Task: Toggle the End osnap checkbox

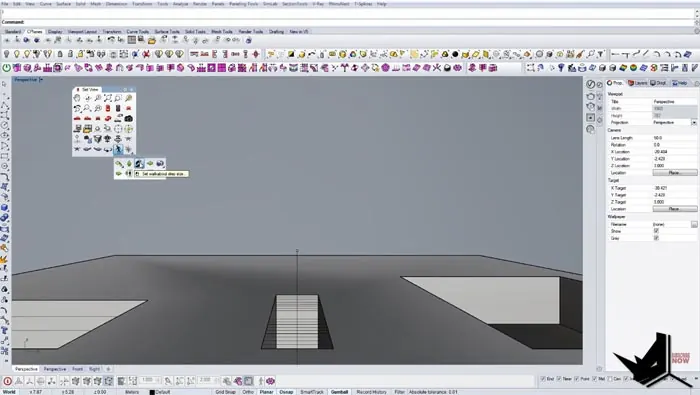Action: pos(543,378)
